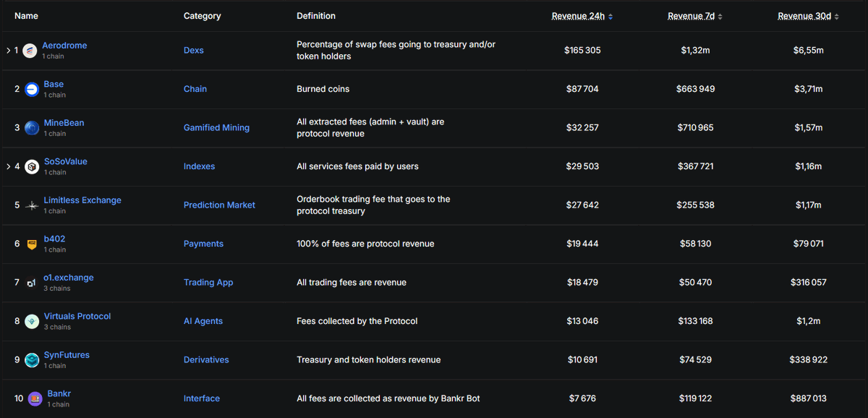Click 'All trading fees are revenue' text
The height and width of the screenshot is (418, 868).
point(352,283)
